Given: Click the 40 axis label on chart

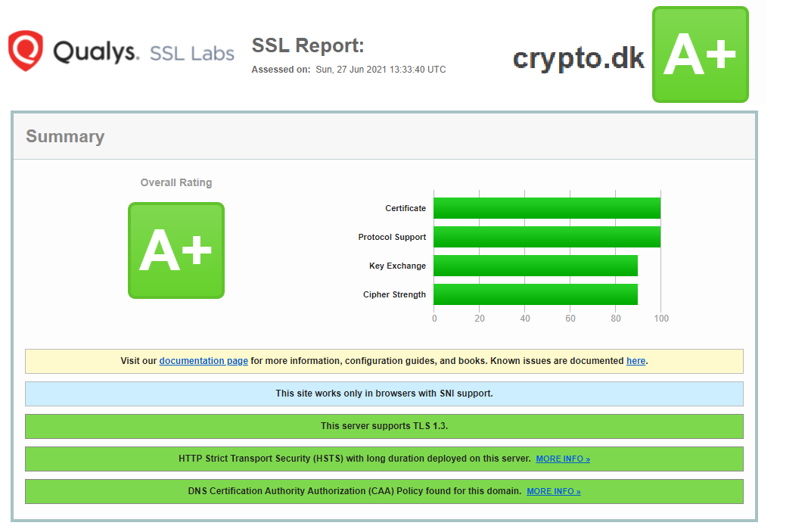Looking at the screenshot, I should [x=525, y=319].
